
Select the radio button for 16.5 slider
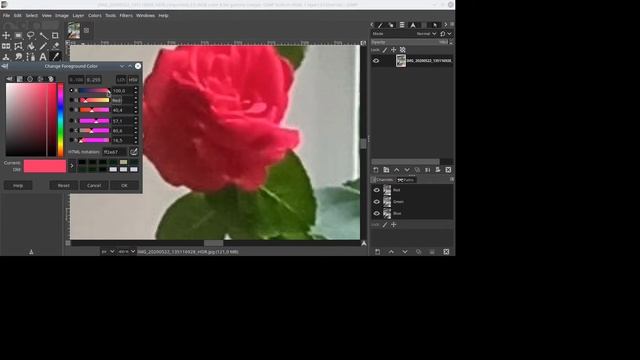pos(71,140)
